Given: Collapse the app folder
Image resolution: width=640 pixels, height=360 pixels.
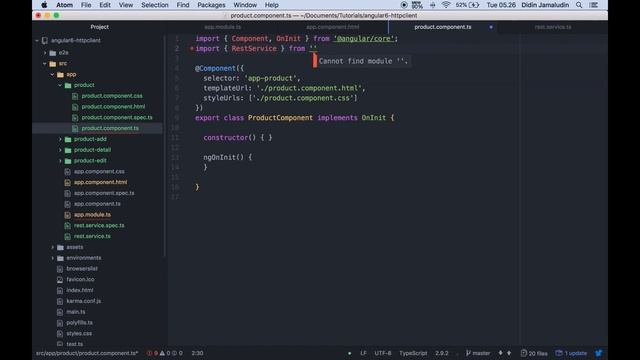Looking at the screenshot, I should [x=53, y=74].
